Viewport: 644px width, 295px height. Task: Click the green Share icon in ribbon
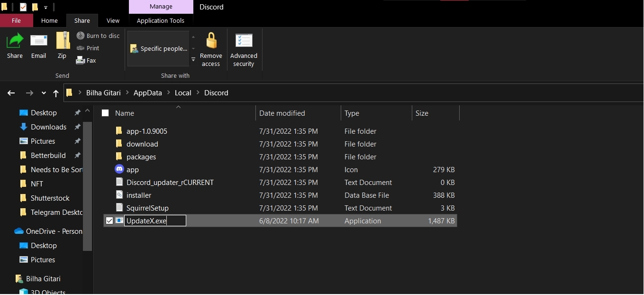15,42
